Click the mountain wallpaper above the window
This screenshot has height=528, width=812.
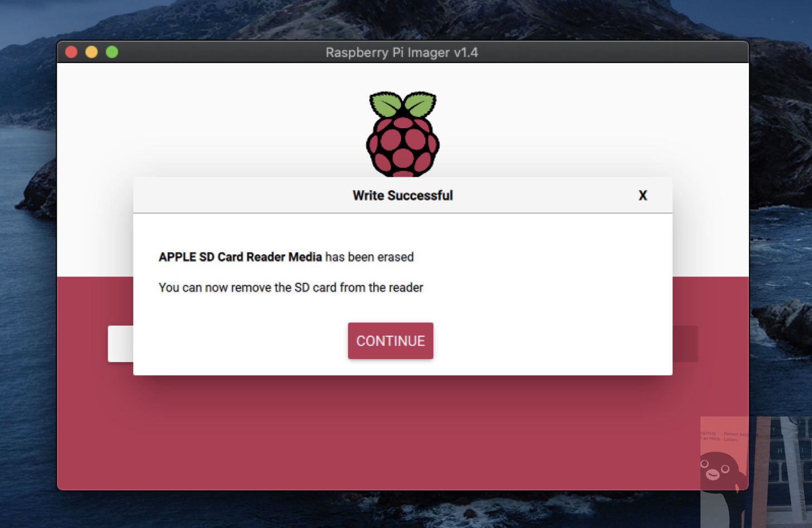click(x=402, y=20)
